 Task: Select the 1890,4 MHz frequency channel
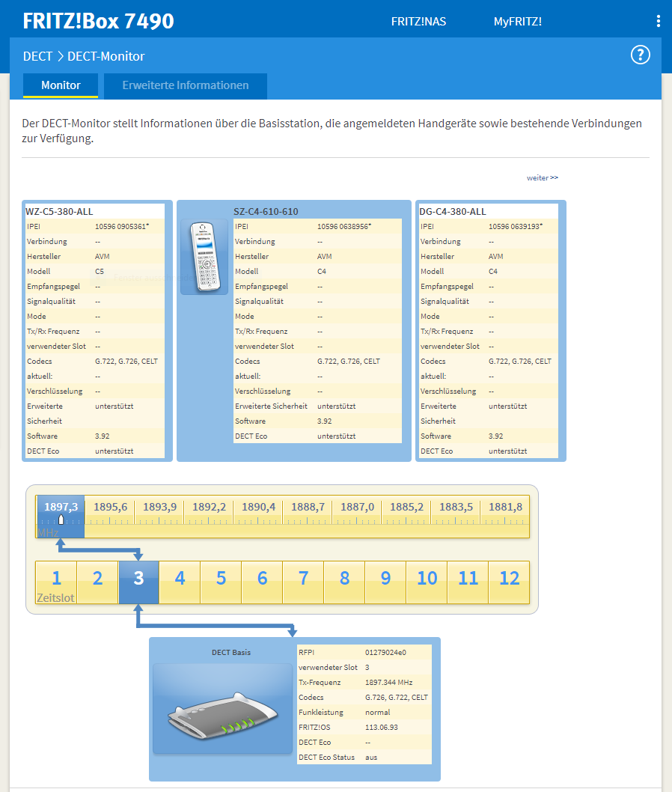[258, 508]
